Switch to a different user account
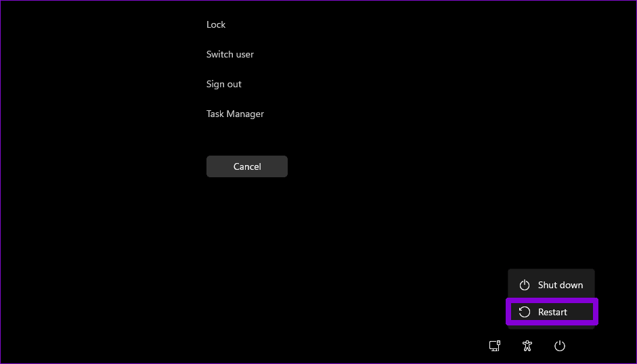The width and height of the screenshot is (637, 364). click(230, 54)
